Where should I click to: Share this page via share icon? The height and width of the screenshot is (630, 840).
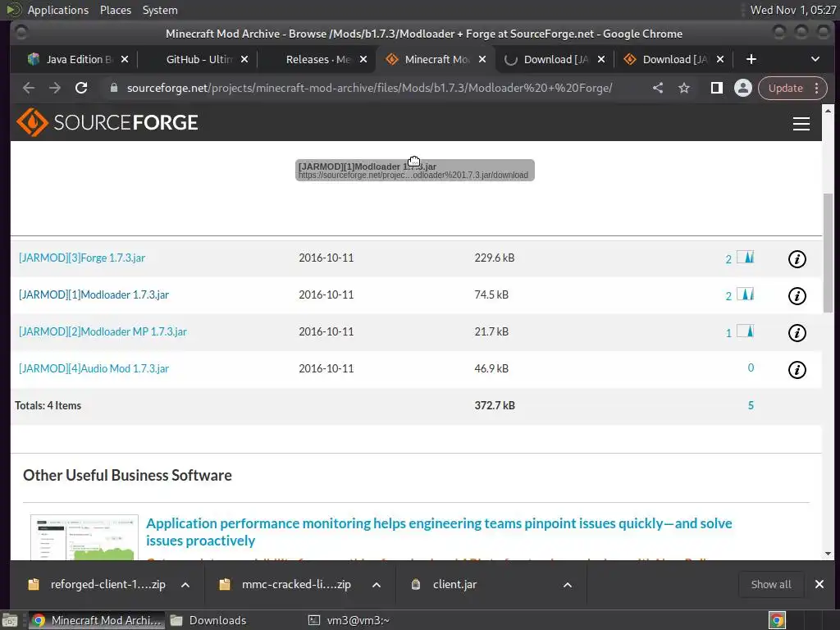pyautogui.click(x=658, y=88)
